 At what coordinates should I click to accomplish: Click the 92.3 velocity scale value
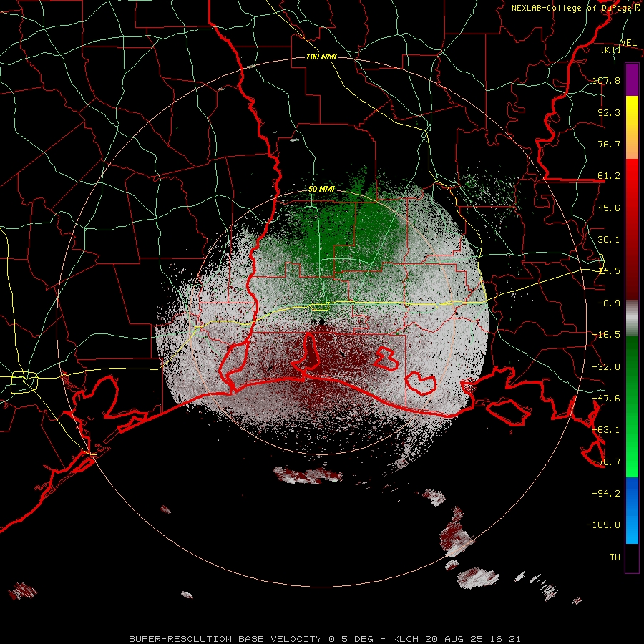point(609,112)
